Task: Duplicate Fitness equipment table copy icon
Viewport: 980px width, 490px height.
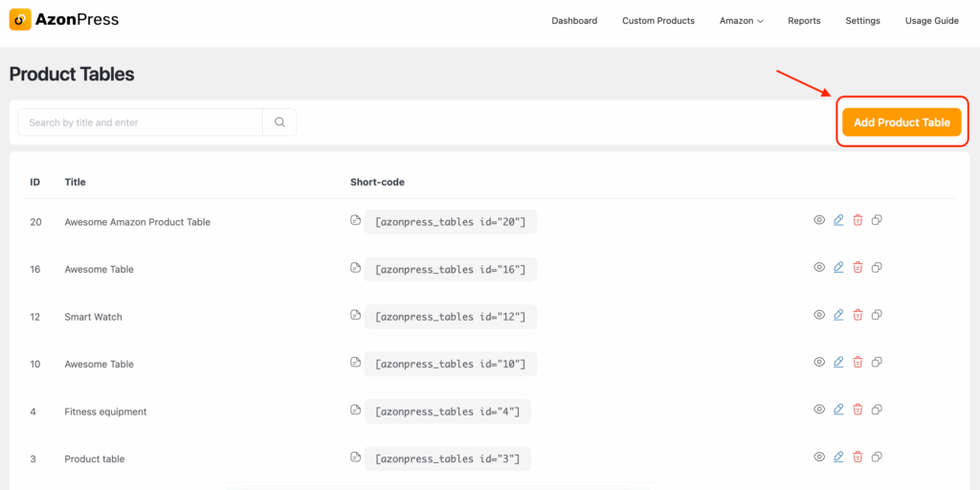Action: point(877,410)
